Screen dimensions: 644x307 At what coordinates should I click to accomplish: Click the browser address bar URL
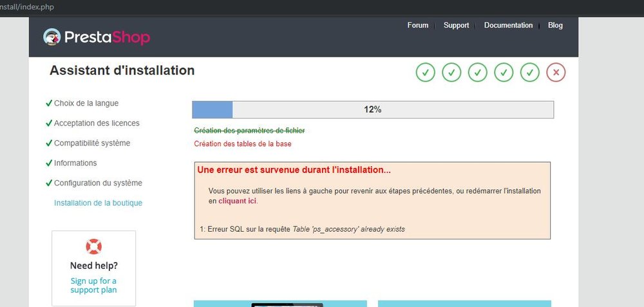(27, 7)
